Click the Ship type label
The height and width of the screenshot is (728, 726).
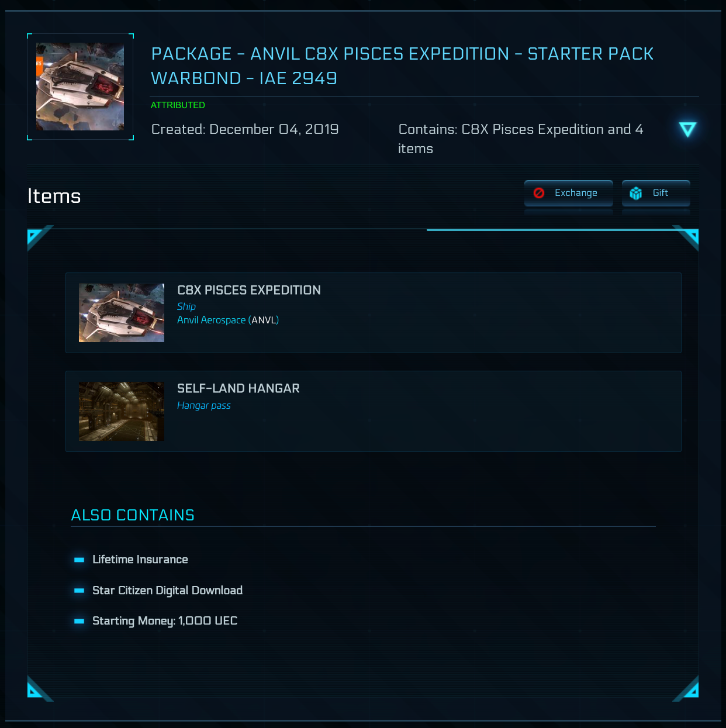pos(186,306)
